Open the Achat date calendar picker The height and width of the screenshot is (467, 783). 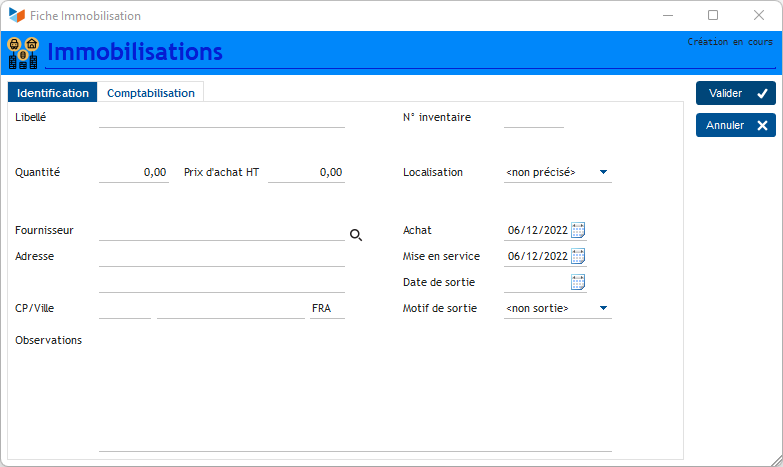point(578,230)
